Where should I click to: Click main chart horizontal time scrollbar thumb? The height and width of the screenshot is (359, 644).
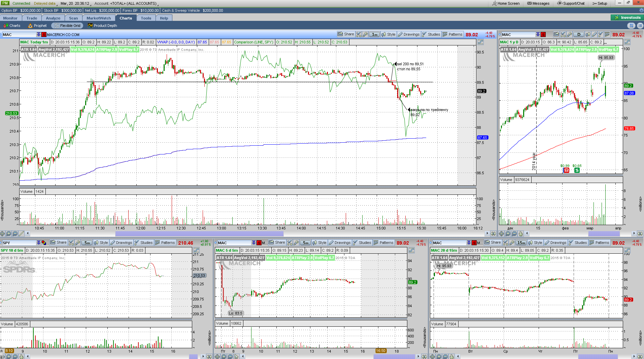coord(199,234)
